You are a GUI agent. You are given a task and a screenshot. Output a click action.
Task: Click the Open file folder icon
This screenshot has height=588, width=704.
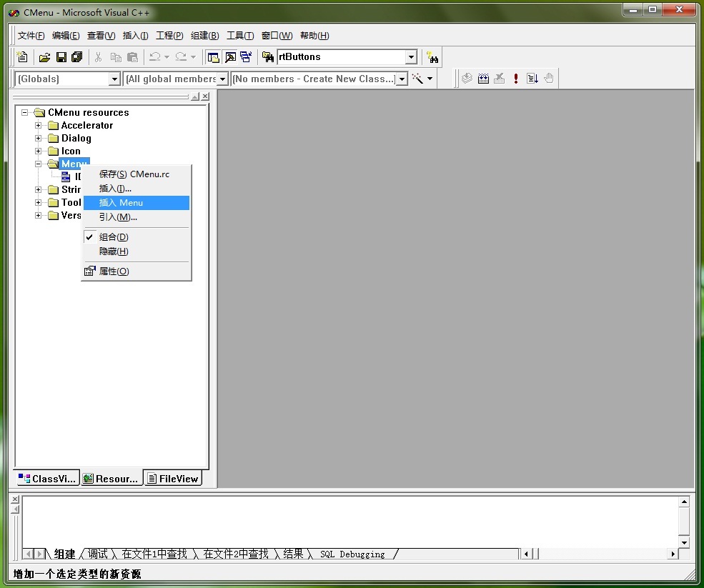tap(44, 57)
